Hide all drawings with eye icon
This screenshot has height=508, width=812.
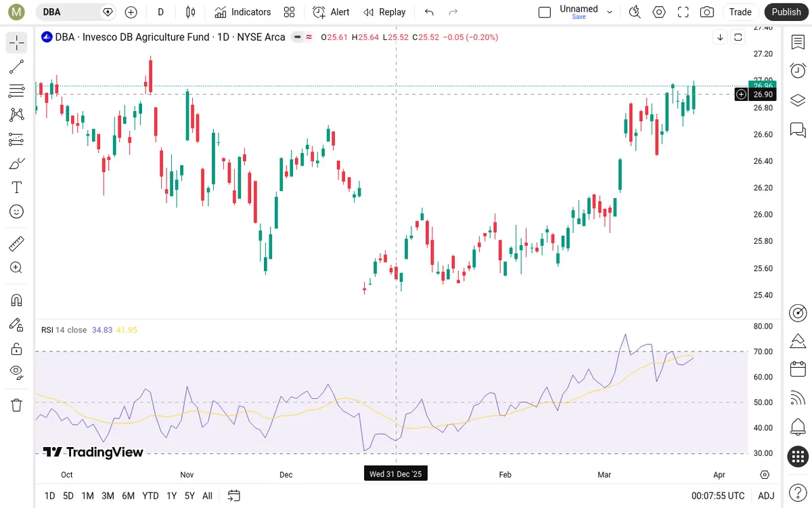pyautogui.click(x=17, y=373)
